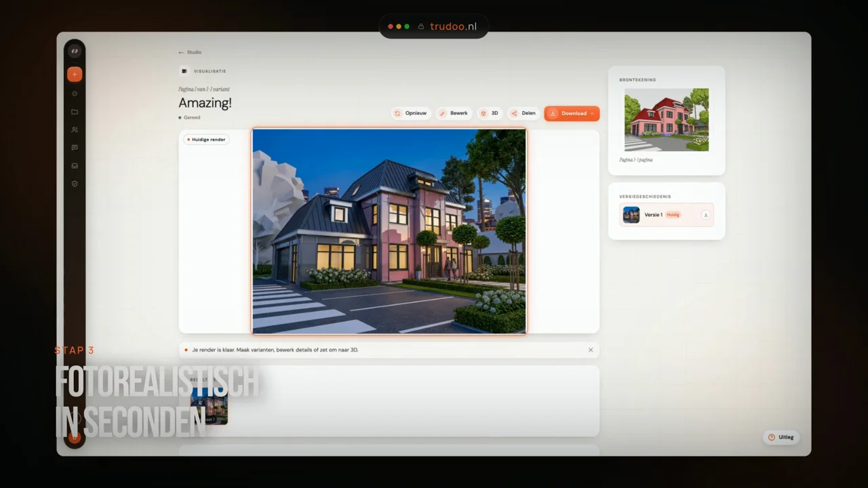Open the inbox icon in the sidebar
Viewport: 868px width, 488px height.
pos(75,165)
